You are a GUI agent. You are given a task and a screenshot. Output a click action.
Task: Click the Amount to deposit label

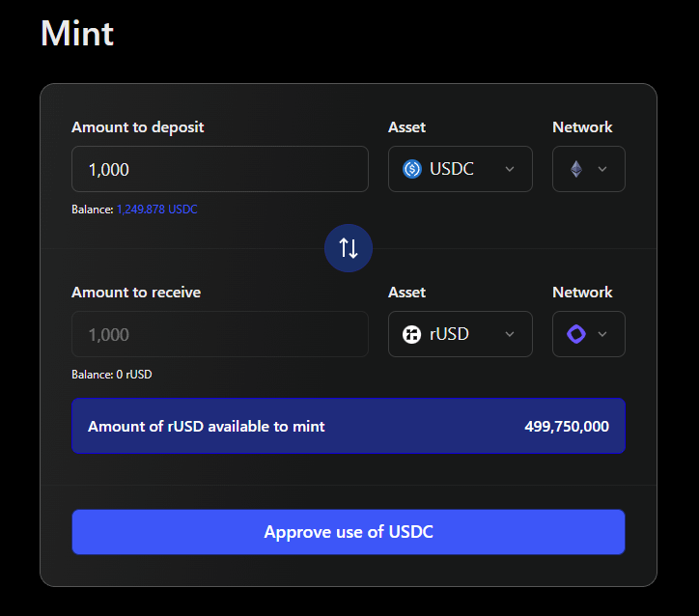(138, 127)
